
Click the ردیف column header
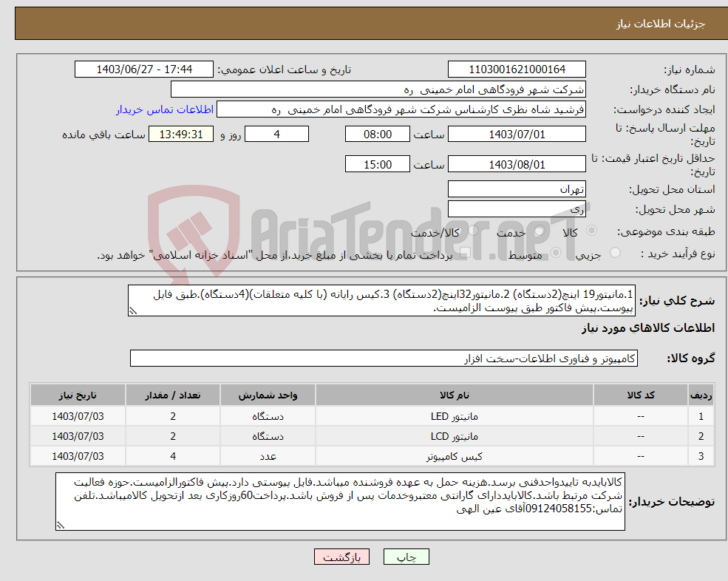point(701,395)
